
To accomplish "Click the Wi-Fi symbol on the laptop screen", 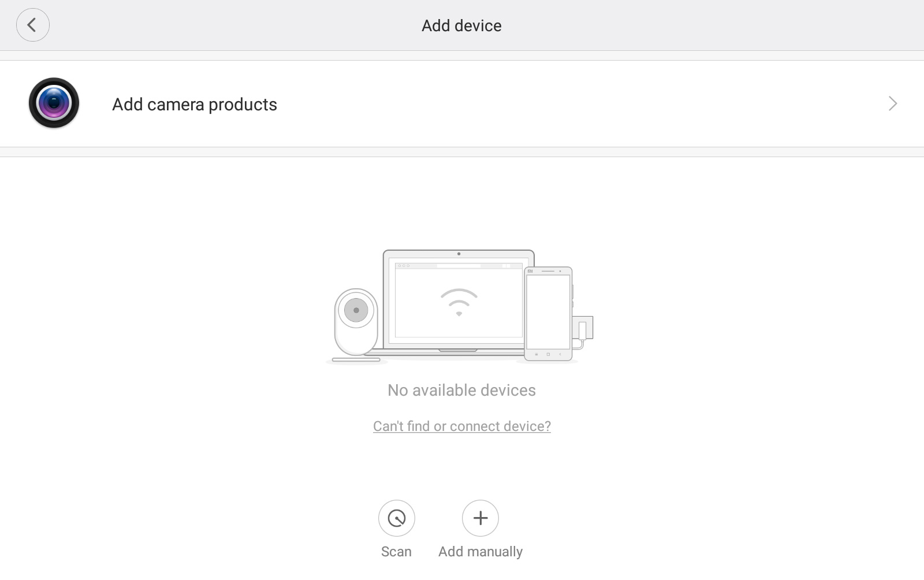I will 459,302.
